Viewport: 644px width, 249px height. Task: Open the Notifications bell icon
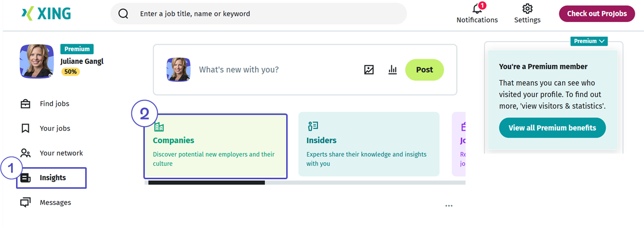click(477, 9)
